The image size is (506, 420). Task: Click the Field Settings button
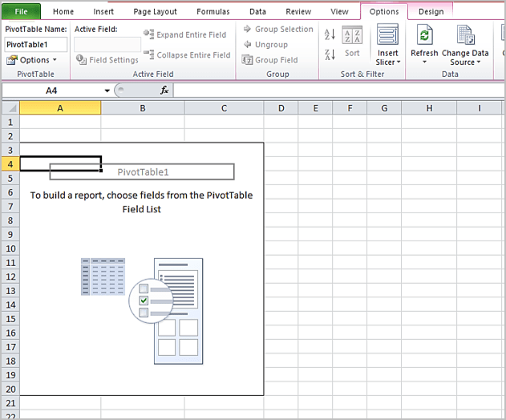(x=107, y=60)
